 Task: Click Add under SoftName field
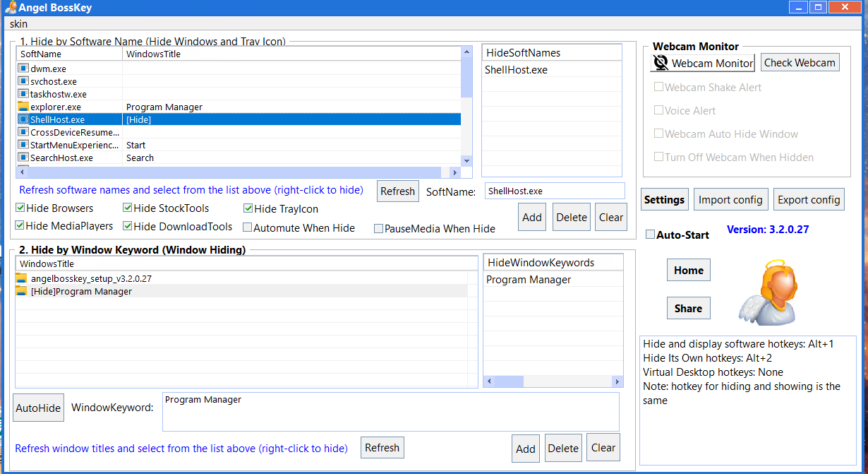[532, 218]
